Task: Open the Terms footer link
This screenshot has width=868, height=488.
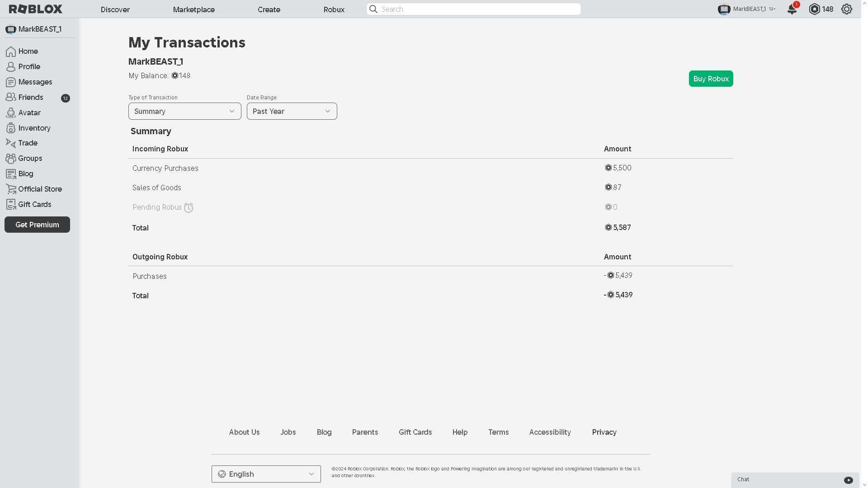Action: (499, 432)
